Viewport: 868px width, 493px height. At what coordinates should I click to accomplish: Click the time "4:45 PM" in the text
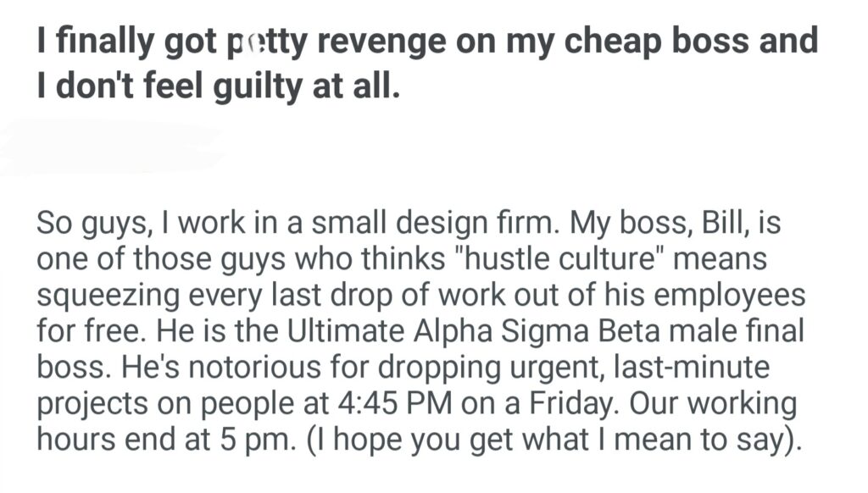click(x=387, y=403)
